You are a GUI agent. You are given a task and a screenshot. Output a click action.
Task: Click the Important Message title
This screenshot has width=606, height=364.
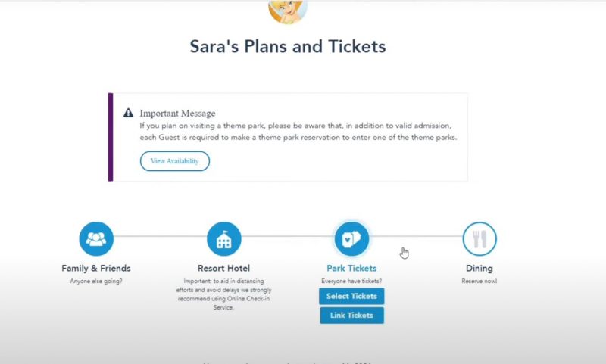point(177,113)
